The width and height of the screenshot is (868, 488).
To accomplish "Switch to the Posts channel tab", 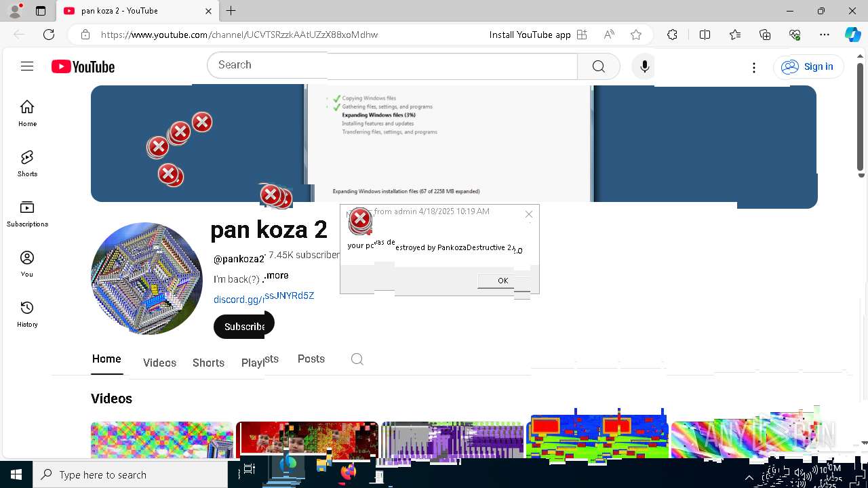I will click(x=311, y=359).
